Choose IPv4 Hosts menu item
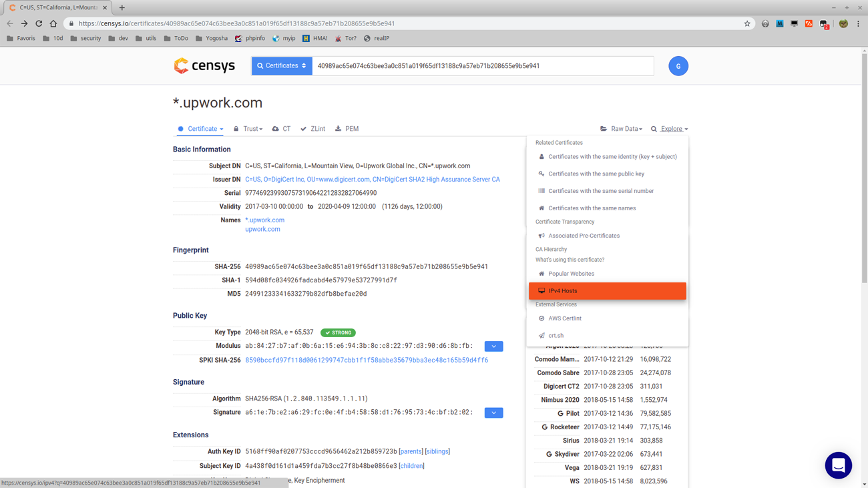Image resolution: width=868 pixels, height=488 pixels. (x=608, y=291)
